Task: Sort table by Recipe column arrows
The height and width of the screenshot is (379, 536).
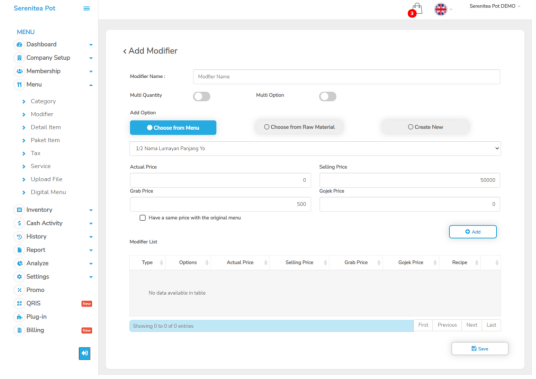Action: click(x=477, y=262)
